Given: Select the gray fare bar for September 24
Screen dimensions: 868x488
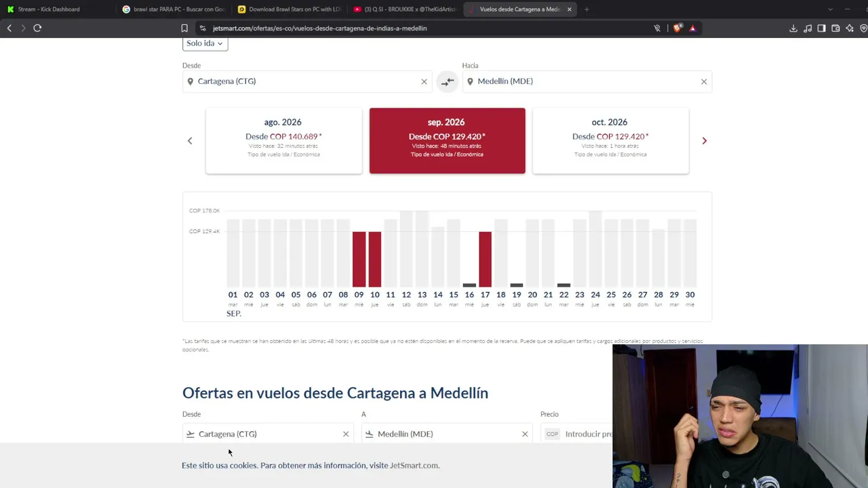Looking at the screenshot, I should coord(595,249).
